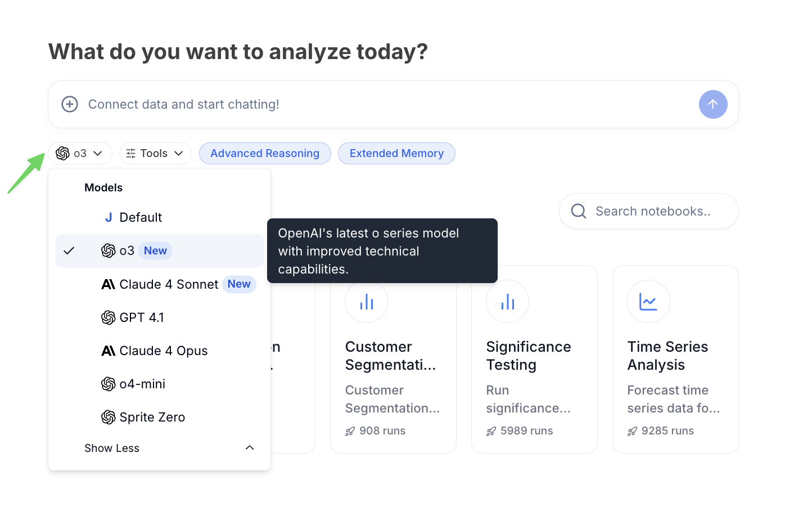
Task: Click the '9285 runs' text
Action: 667,431
